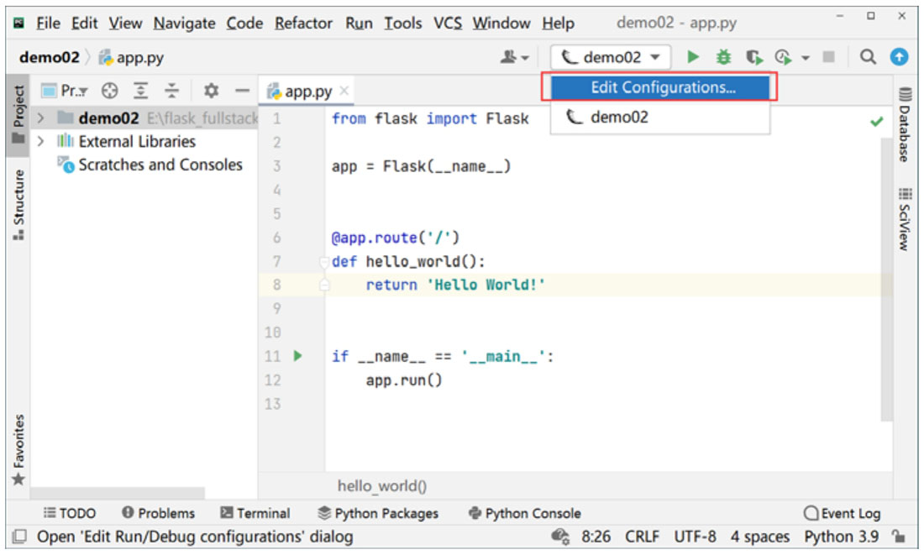Expand the demo02 project folder
Screen dimensions: 924x560
[x=40, y=118]
